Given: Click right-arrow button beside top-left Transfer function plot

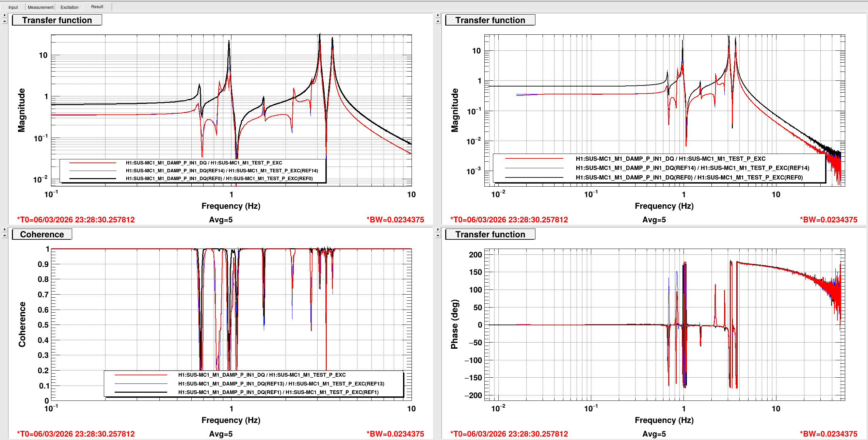Looking at the screenshot, I should pyautogui.click(x=4, y=15).
